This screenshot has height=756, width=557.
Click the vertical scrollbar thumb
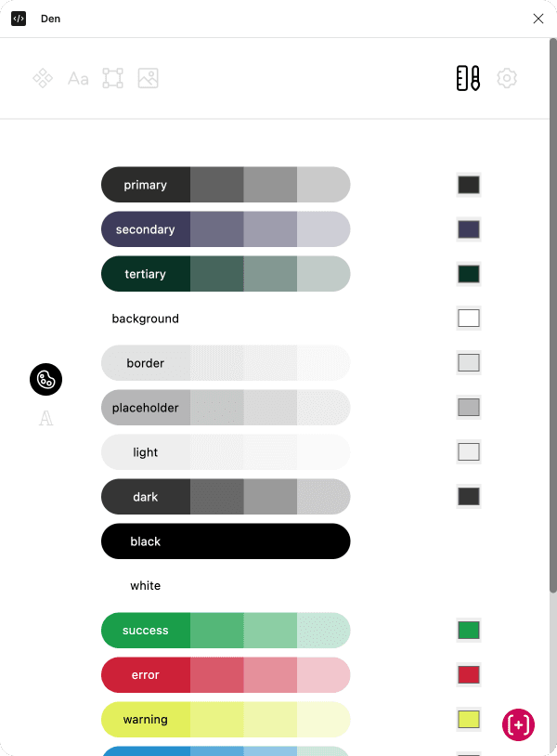pos(553,316)
